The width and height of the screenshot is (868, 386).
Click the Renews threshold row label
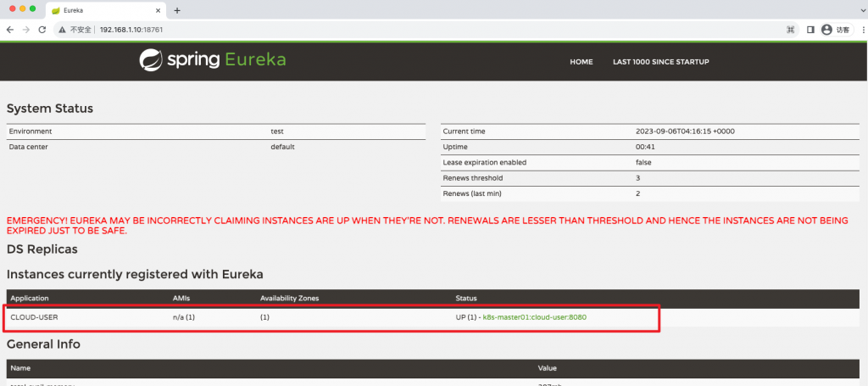[x=473, y=178]
